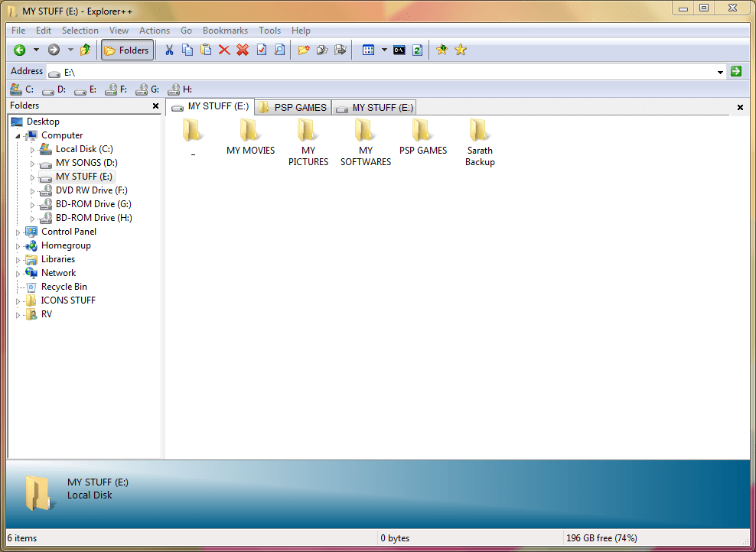Viewport: 756px width, 552px height.
Task: Open the Help menu
Action: click(x=301, y=31)
